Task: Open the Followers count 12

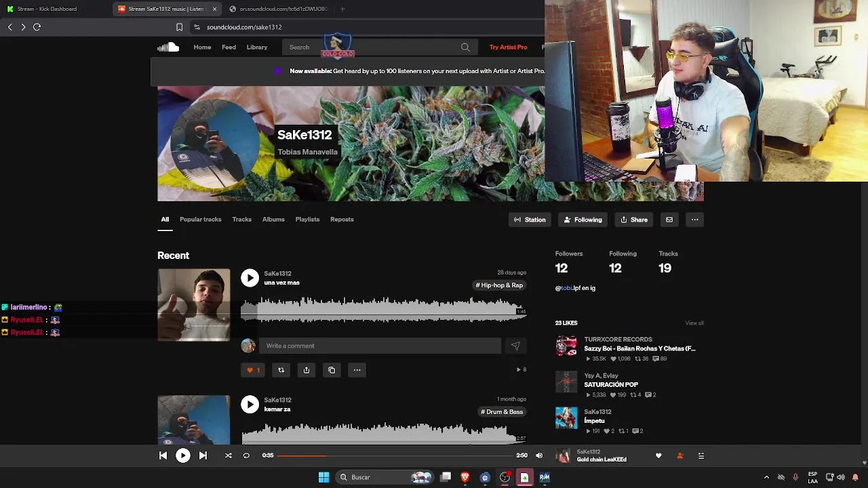Action: (561, 268)
